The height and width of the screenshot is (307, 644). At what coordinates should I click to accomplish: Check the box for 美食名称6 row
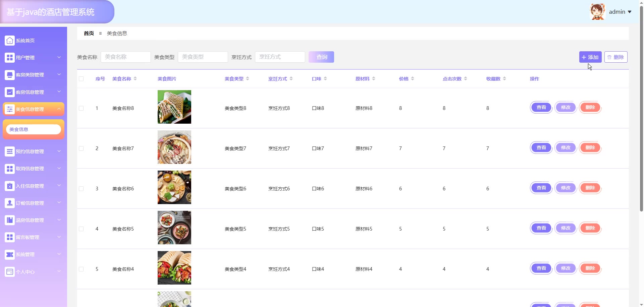[x=81, y=189]
